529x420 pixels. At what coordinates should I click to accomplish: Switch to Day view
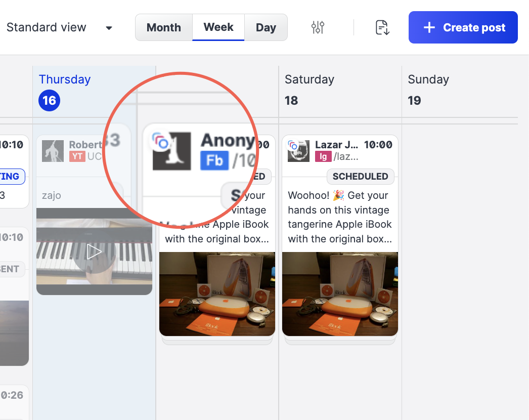click(x=266, y=27)
